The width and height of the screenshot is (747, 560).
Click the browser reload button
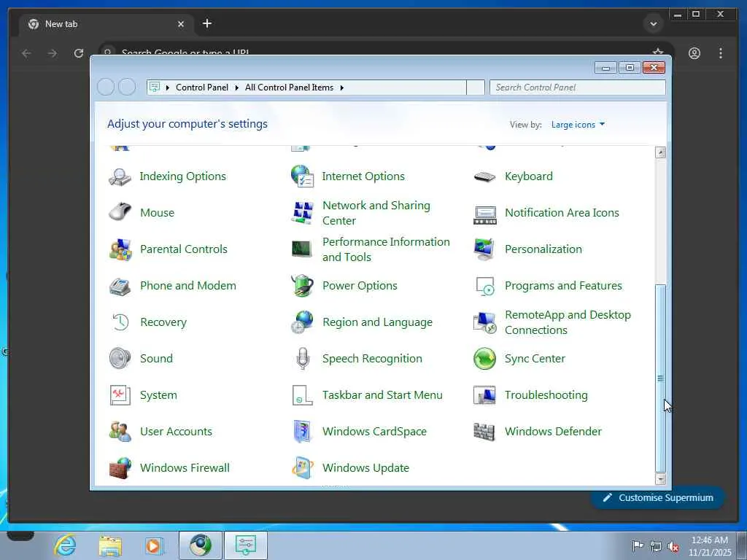coord(79,52)
